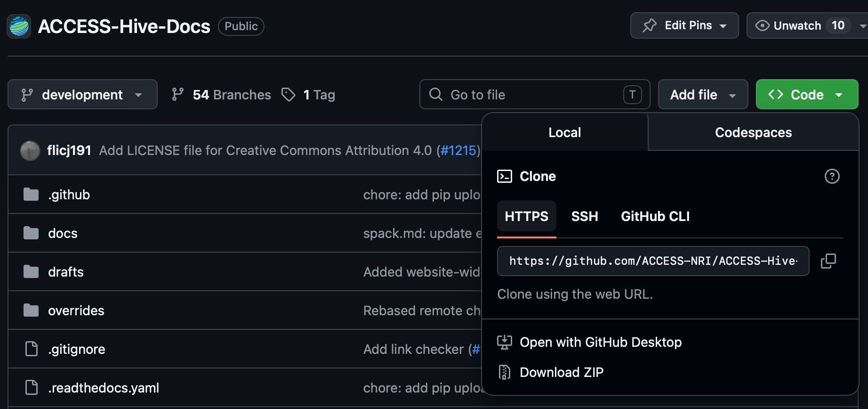Open flicj191's profile link
This screenshot has height=409, width=868.
click(69, 150)
